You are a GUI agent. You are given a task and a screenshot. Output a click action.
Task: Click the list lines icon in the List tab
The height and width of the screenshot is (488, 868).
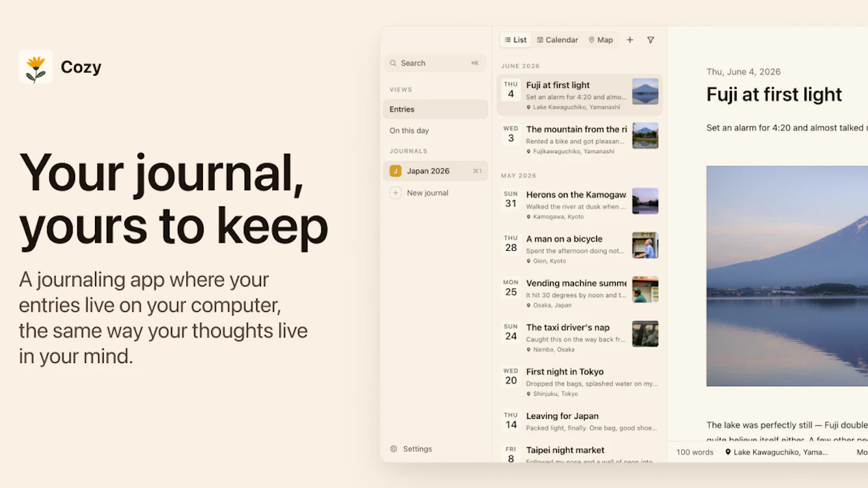pos(508,40)
